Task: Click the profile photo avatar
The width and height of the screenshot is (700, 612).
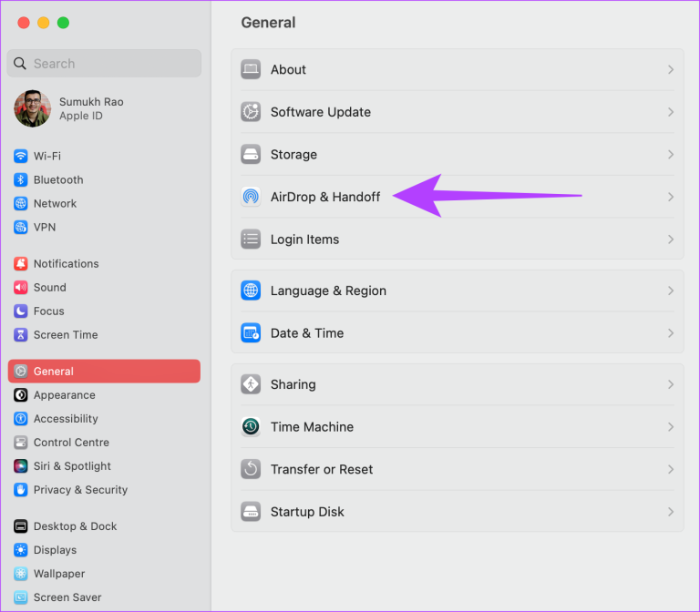Action: click(x=32, y=108)
